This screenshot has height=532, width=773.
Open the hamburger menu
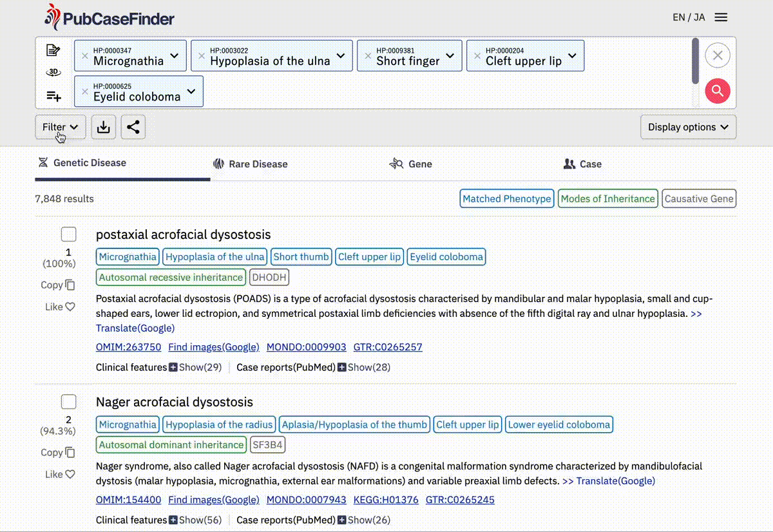pos(721,17)
